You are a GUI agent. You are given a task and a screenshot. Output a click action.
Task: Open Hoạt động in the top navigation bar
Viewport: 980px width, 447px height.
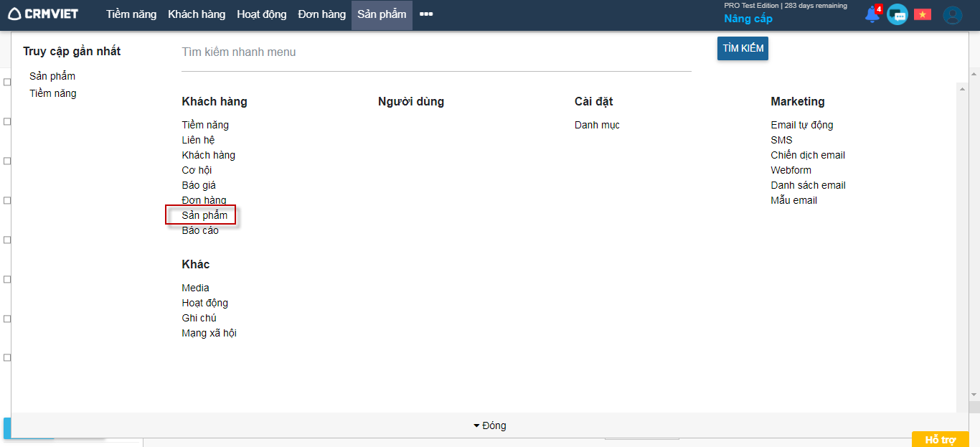pos(262,14)
